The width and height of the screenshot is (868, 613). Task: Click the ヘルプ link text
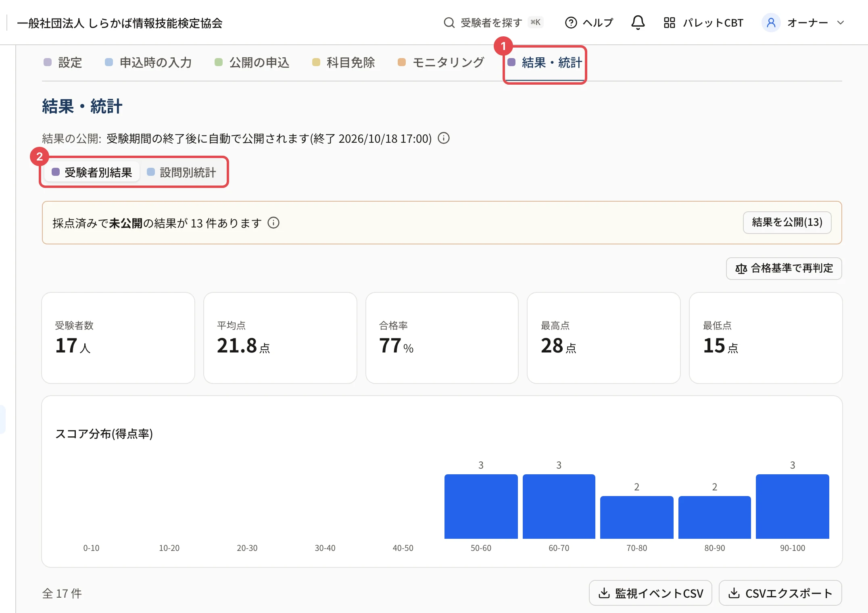coord(598,23)
